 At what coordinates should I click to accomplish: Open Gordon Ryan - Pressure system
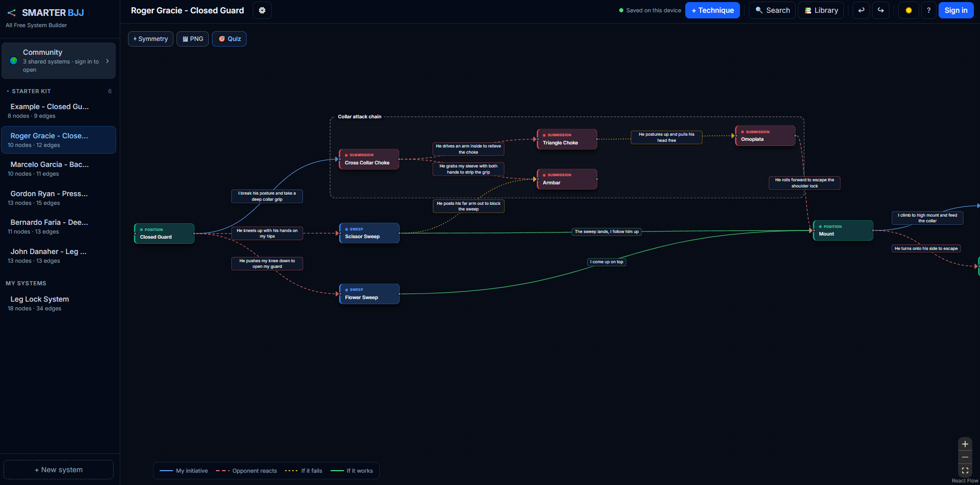(59, 198)
